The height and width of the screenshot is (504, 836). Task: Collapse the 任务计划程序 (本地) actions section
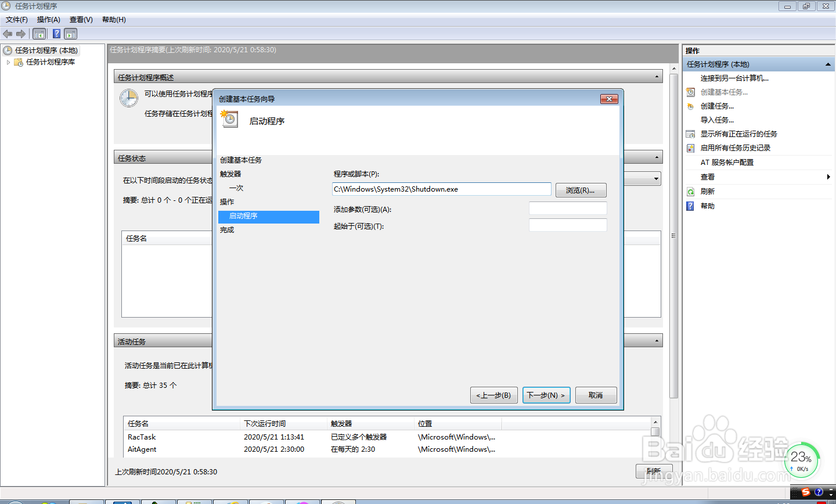829,64
